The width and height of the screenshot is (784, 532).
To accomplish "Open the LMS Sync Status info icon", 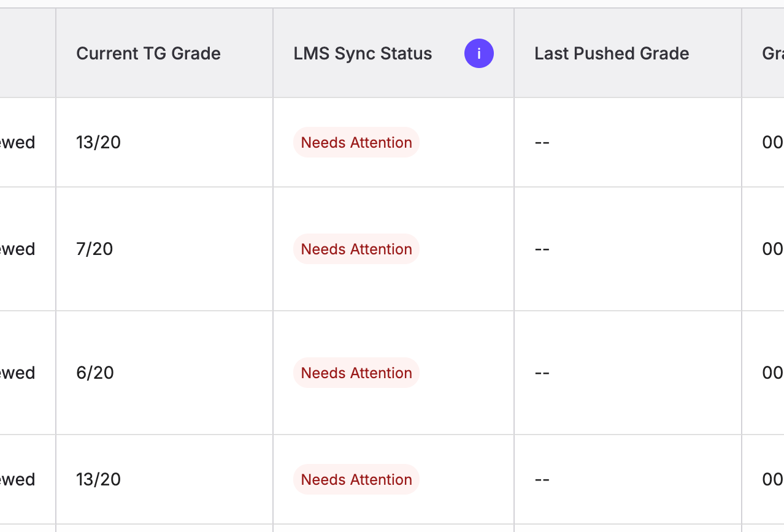I will pos(478,53).
